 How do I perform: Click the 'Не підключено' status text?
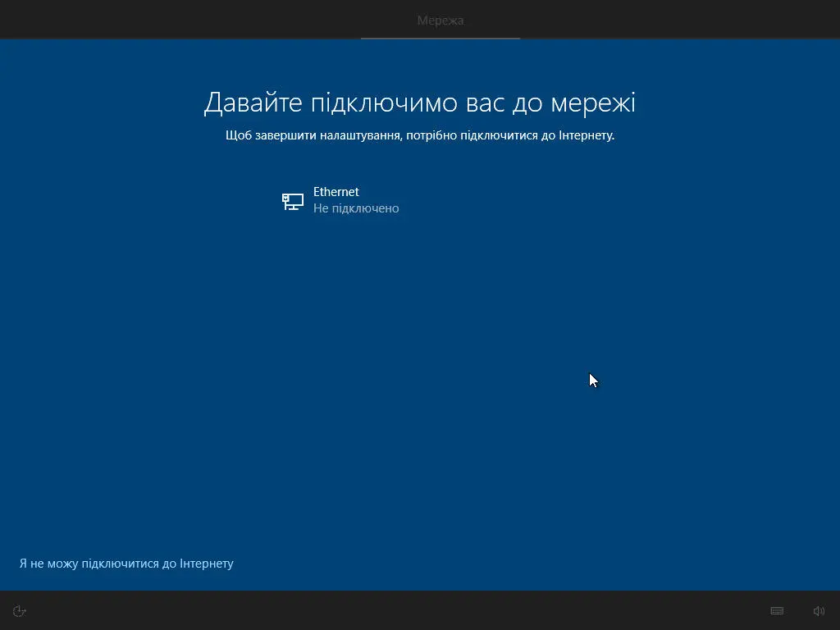tap(355, 208)
